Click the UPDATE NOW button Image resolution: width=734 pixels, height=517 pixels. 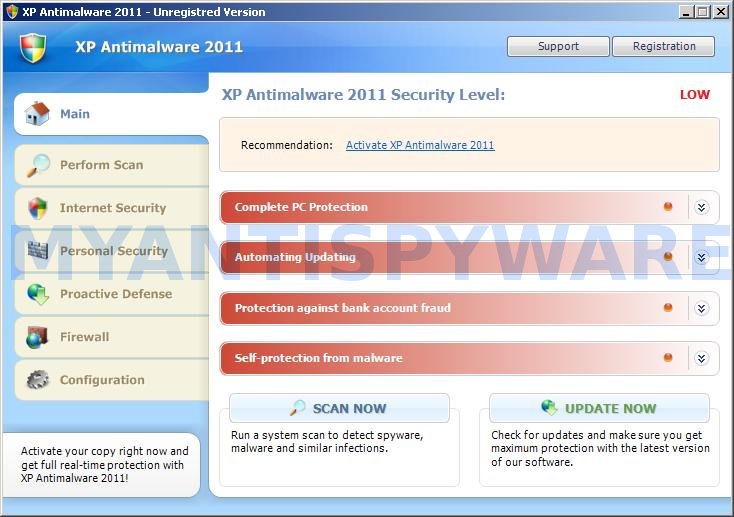coord(599,408)
